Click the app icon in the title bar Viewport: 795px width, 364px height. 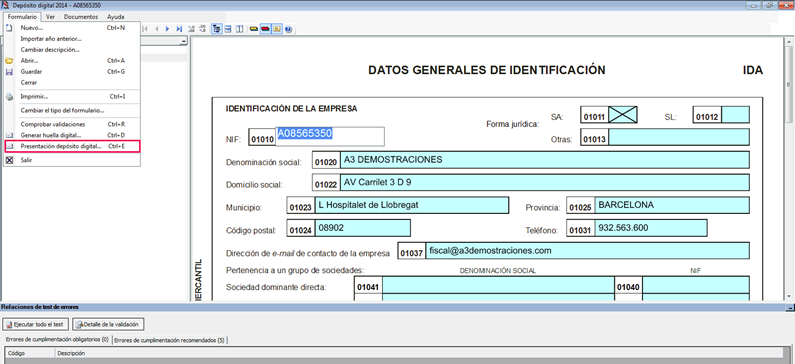pos(5,5)
